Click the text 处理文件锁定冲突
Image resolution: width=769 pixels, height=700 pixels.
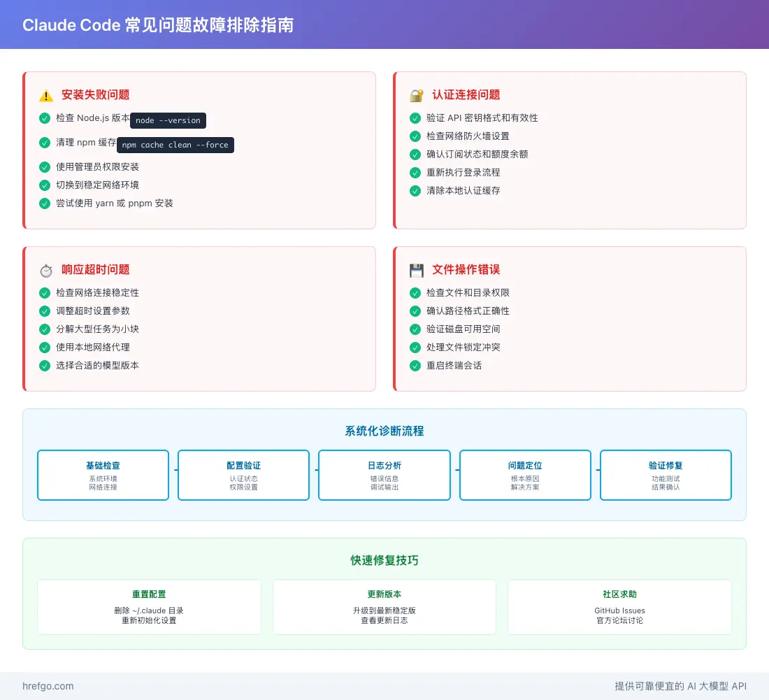click(x=463, y=348)
